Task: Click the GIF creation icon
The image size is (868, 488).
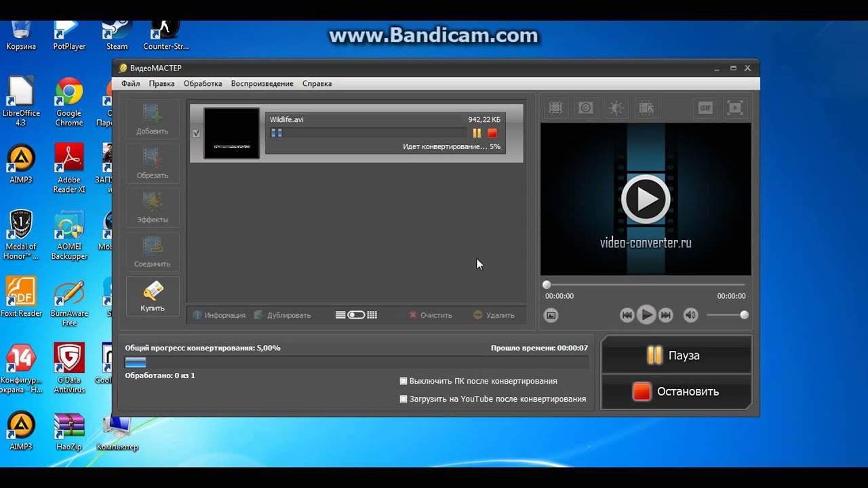Action: point(705,108)
